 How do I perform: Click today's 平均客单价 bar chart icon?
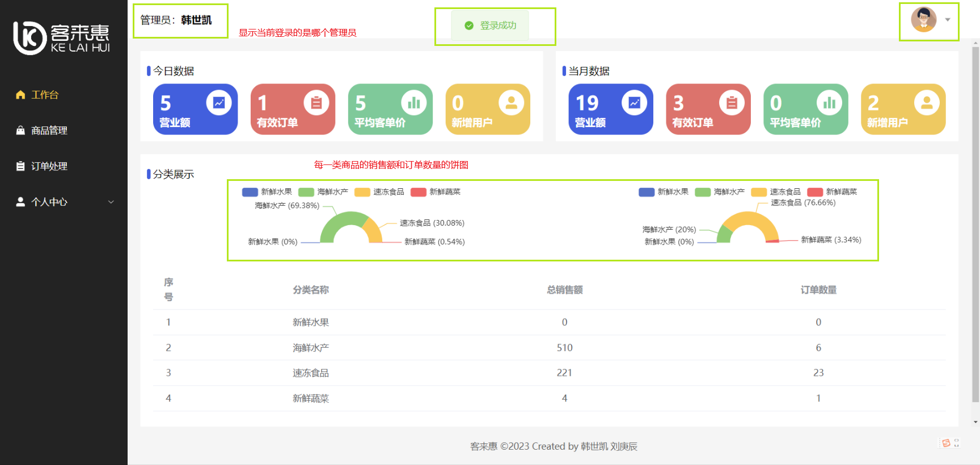point(414,103)
